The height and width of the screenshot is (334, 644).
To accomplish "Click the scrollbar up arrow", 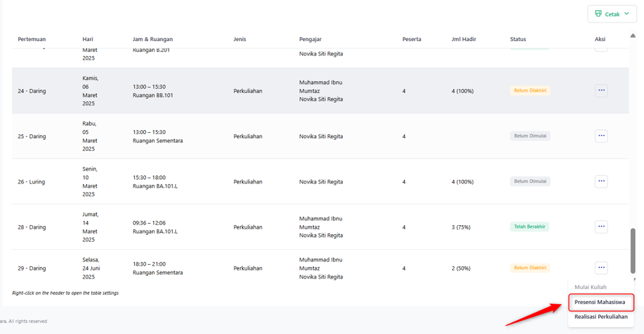I will pyautogui.click(x=632, y=36).
